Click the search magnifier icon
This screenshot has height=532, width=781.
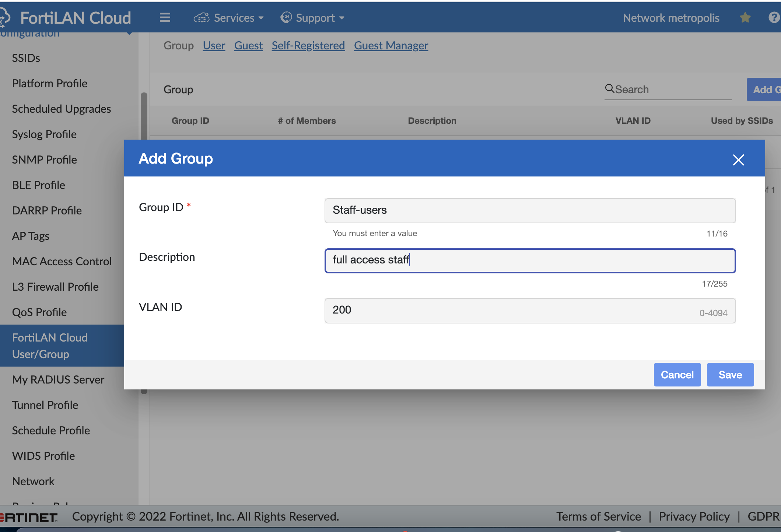click(610, 89)
